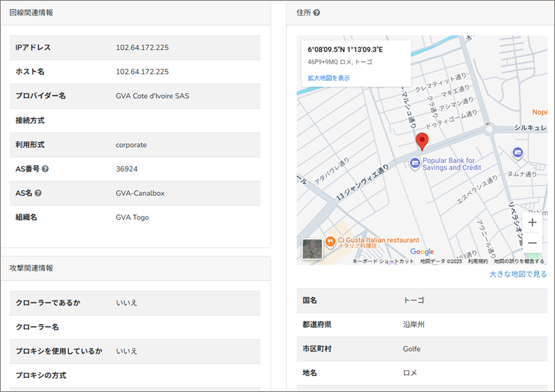Select the Popular Bank for Savings marker
The image size is (555, 392).
[x=415, y=164]
